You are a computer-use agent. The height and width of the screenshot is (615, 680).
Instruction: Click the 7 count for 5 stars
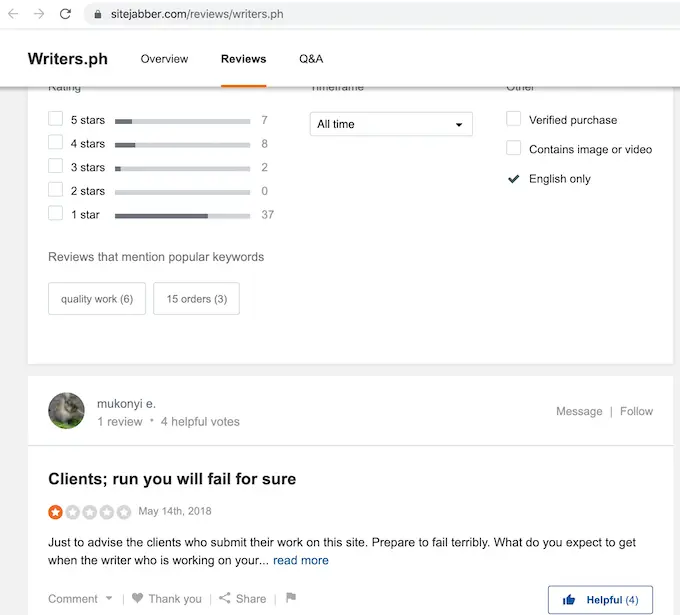[265, 120]
